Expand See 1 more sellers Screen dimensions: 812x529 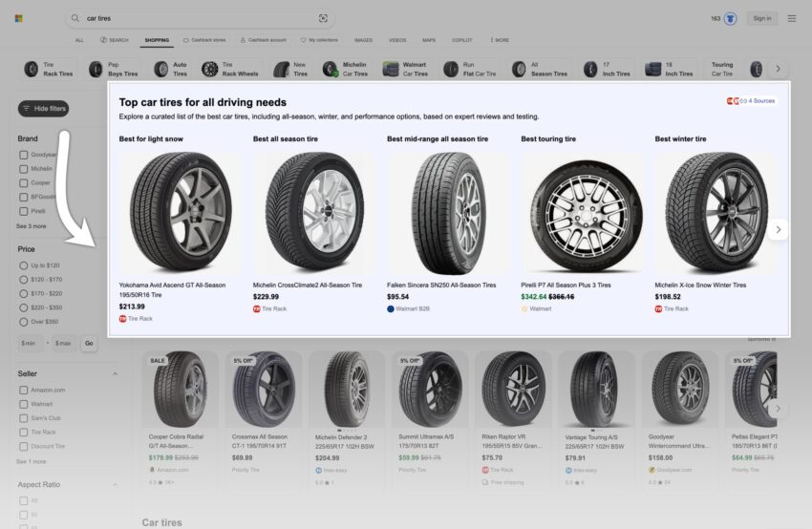(x=32, y=462)
